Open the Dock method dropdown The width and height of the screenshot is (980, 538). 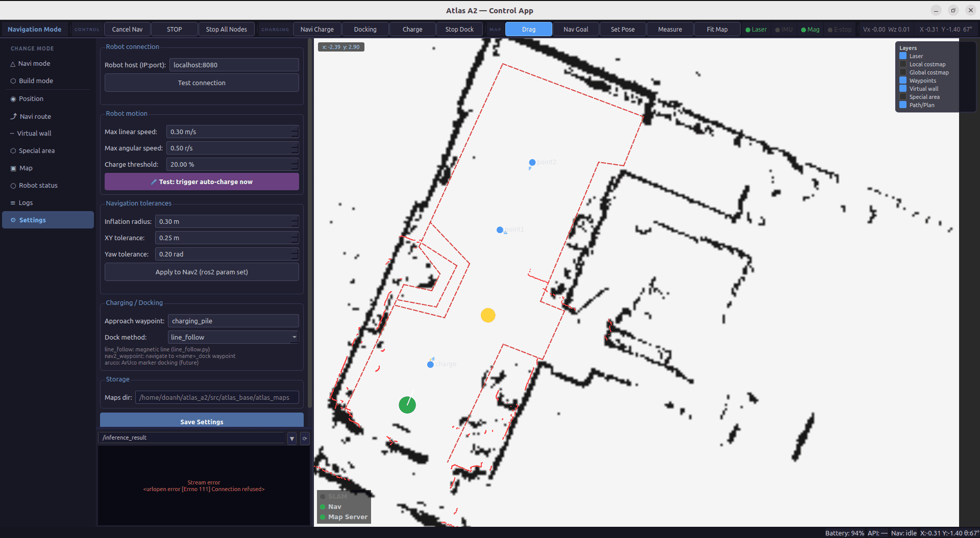(x=233, y=338)
